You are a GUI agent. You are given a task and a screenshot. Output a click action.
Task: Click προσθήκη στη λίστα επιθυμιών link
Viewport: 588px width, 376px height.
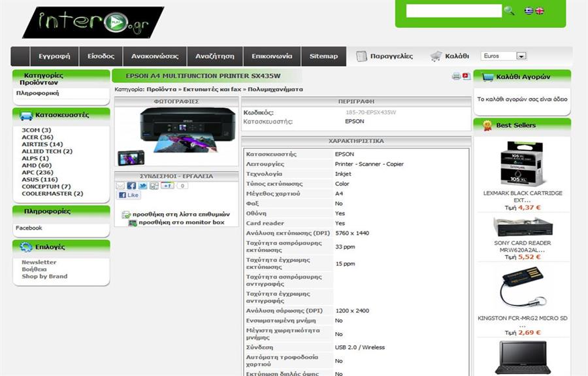[x=181, y=214]
